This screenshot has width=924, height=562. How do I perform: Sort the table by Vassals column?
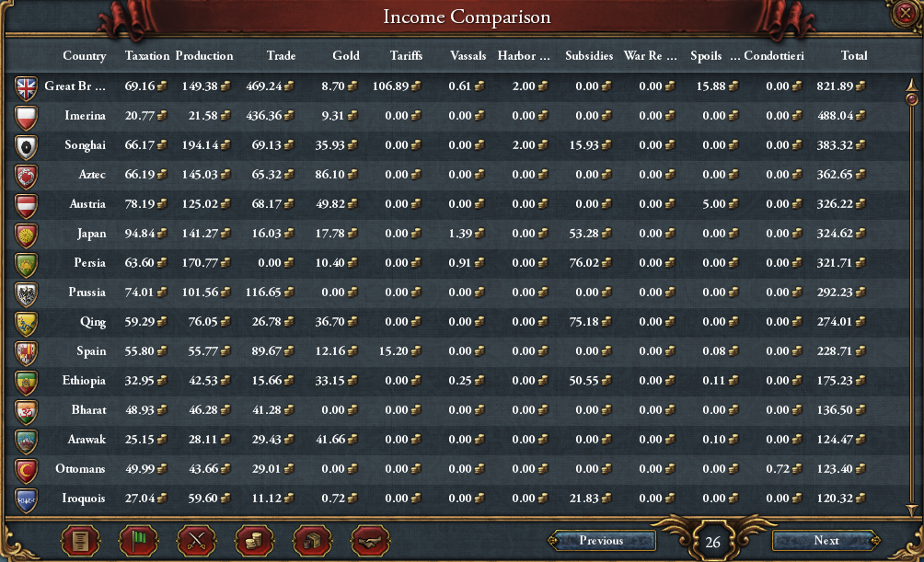[468, 55]
